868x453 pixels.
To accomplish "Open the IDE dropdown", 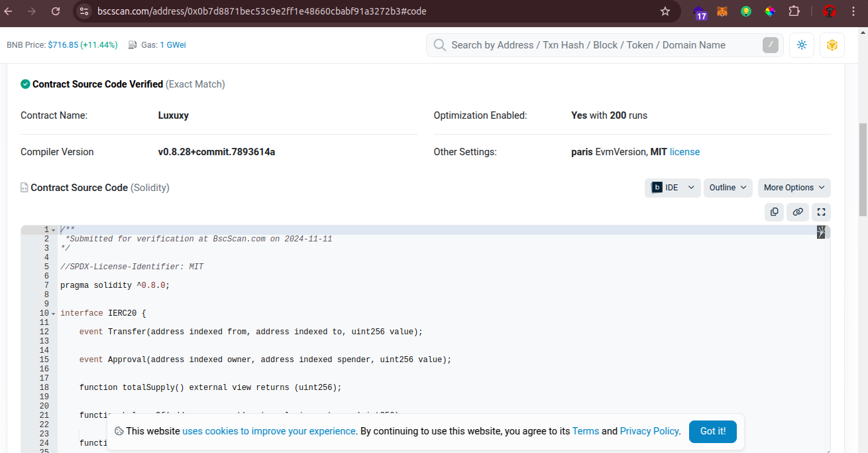I will click(x=673, y=188).
